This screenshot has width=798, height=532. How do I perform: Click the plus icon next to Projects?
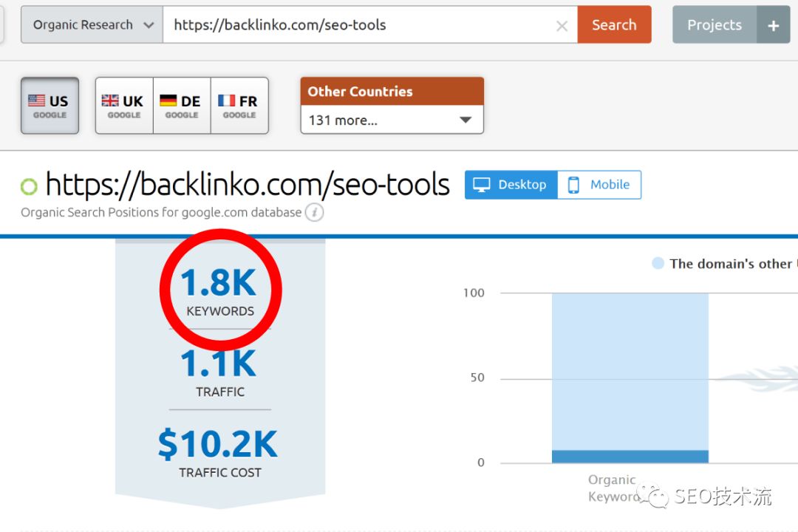(774, 26)
